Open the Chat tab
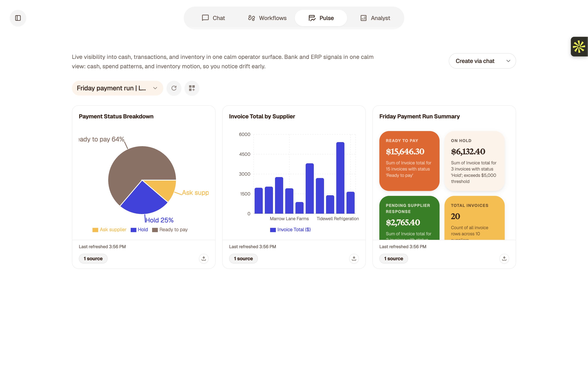 213,18
